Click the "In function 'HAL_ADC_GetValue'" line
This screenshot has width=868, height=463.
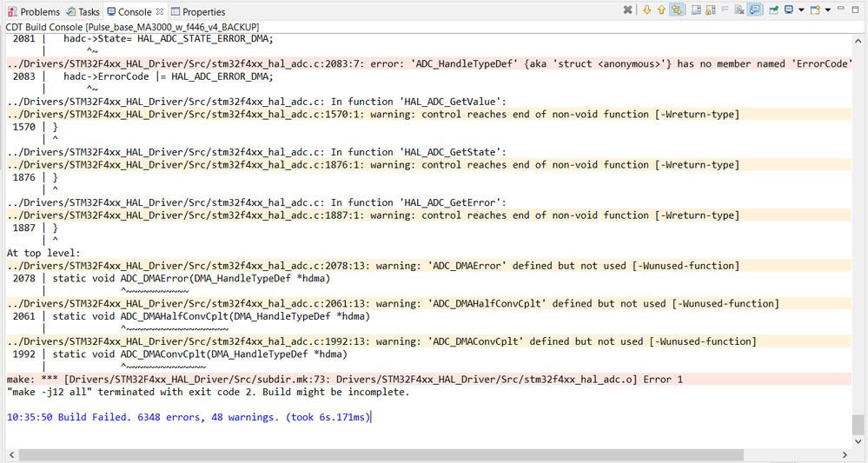coord(256,102)
